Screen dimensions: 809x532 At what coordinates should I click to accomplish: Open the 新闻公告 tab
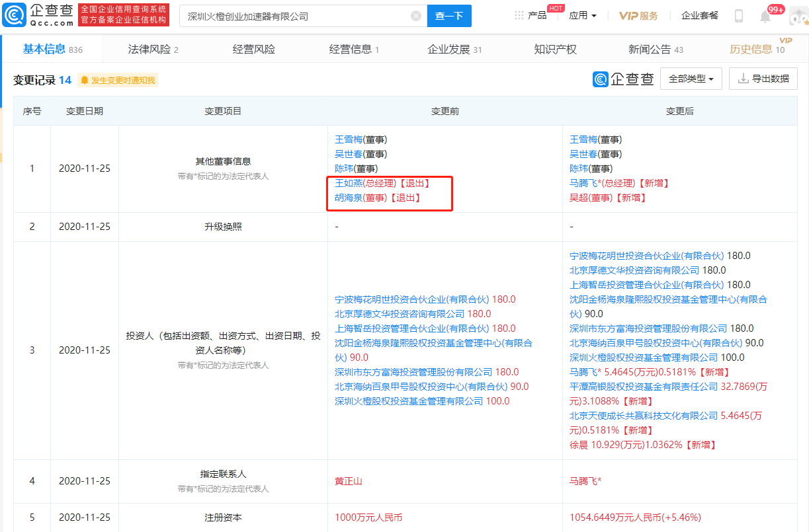click(x=656, y=50)
